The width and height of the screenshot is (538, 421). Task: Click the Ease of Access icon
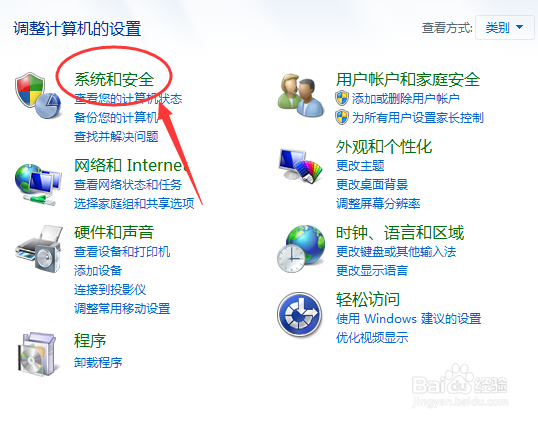[300, 314]
